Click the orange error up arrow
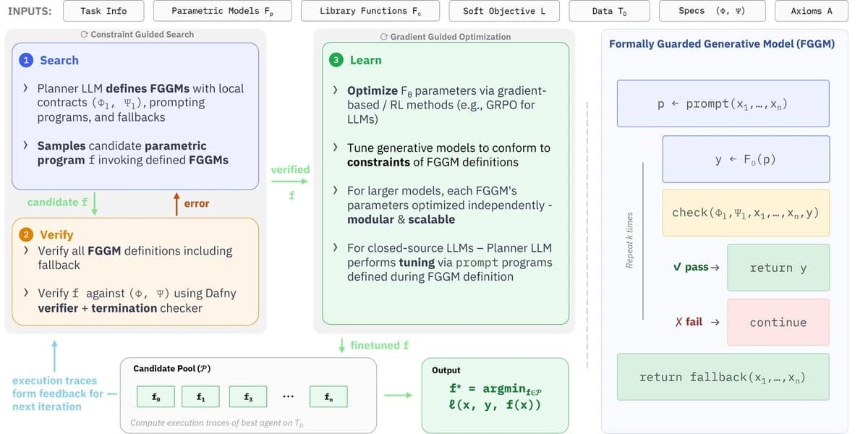The image size is (868, 434). click(176, 203)
